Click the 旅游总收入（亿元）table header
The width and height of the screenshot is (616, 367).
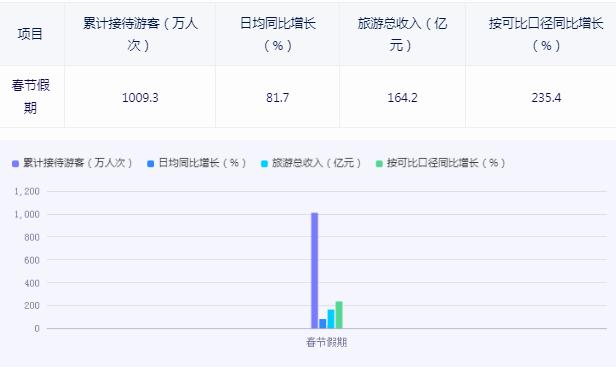pos(402,34)
